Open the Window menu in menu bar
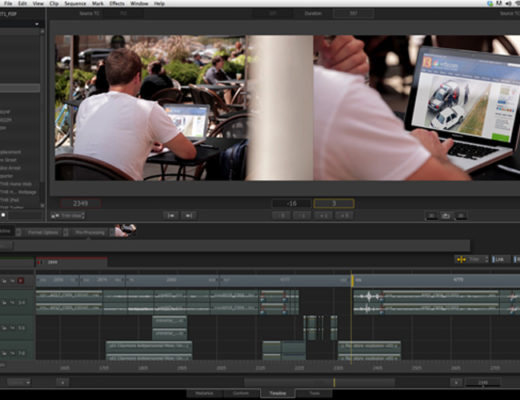This screenshot has height=400, width=520. [139, 3]
